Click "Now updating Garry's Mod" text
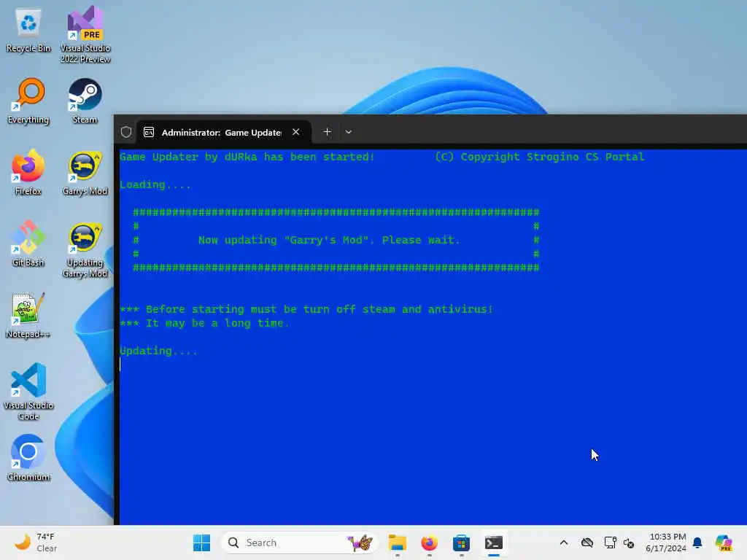Image resolution: width=747 pixels, height=560 pixels. [329, 240]
